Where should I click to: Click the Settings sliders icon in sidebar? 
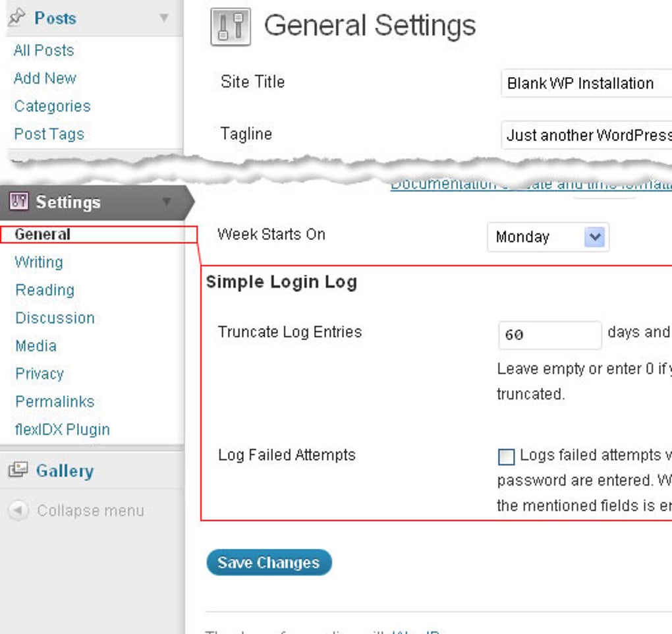[x=18, y=202]
